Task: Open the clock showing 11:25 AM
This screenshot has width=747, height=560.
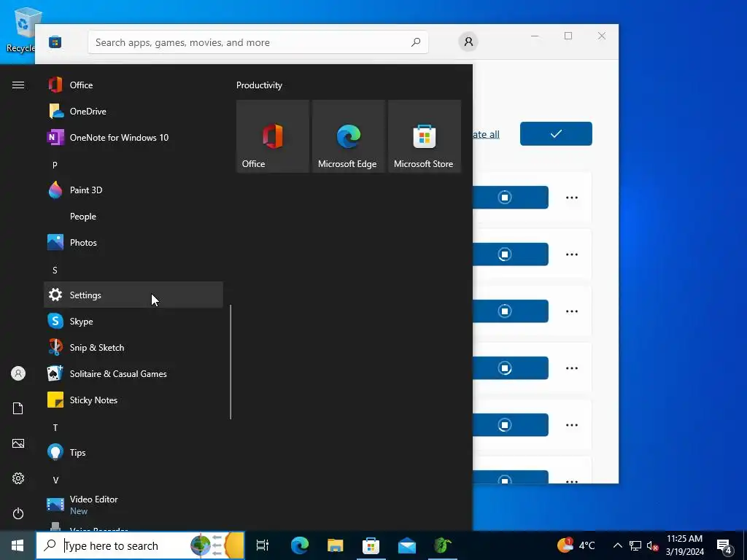Action: (x=684, y=545)
